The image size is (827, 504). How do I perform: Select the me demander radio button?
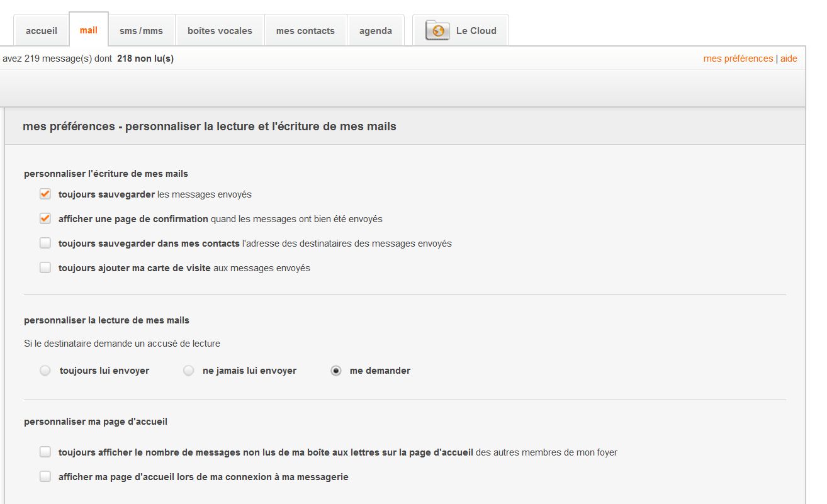336,371
